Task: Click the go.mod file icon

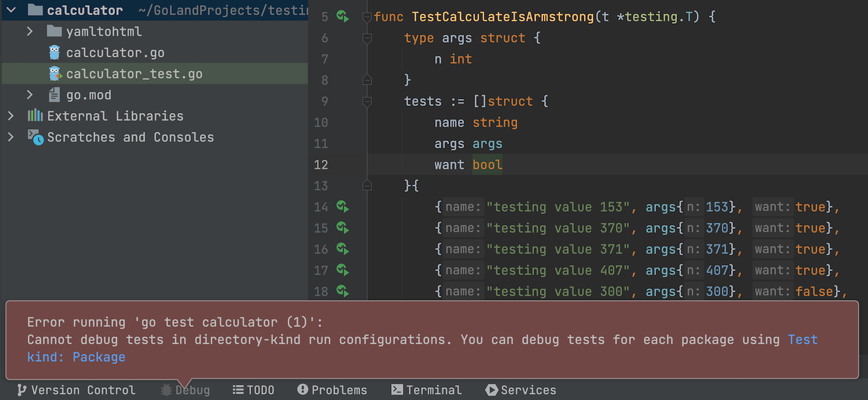Action: [x=54, y=95]
